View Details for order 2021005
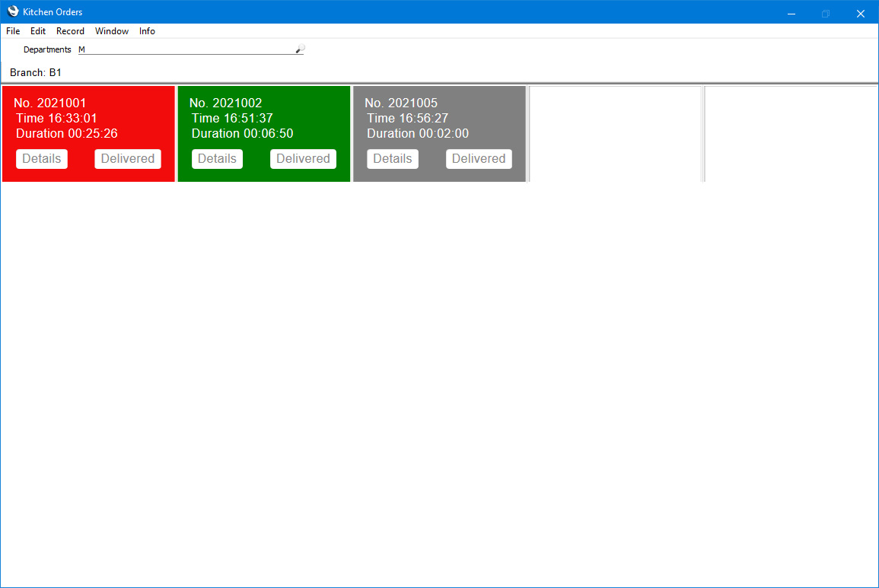879x588 pixels. pos(393,159)
